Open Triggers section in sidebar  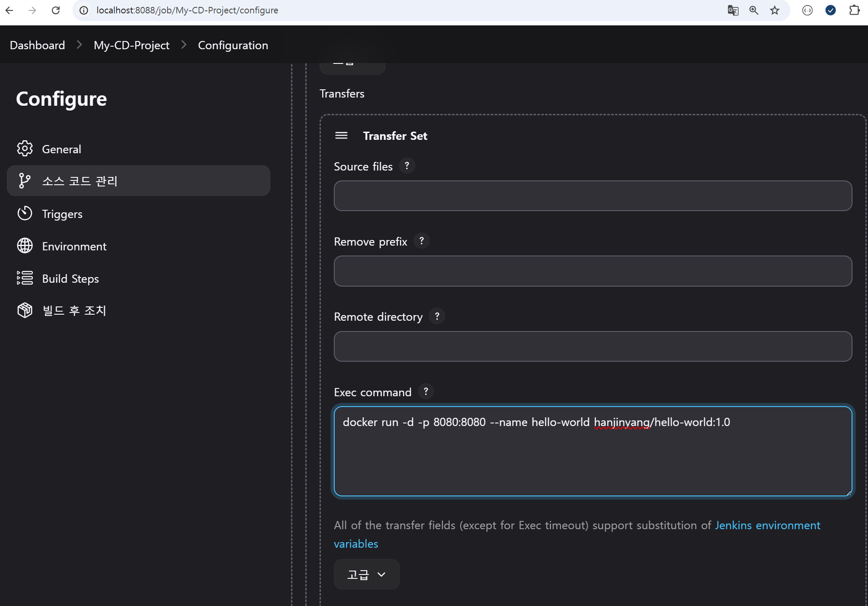click(x=62, y=214)
